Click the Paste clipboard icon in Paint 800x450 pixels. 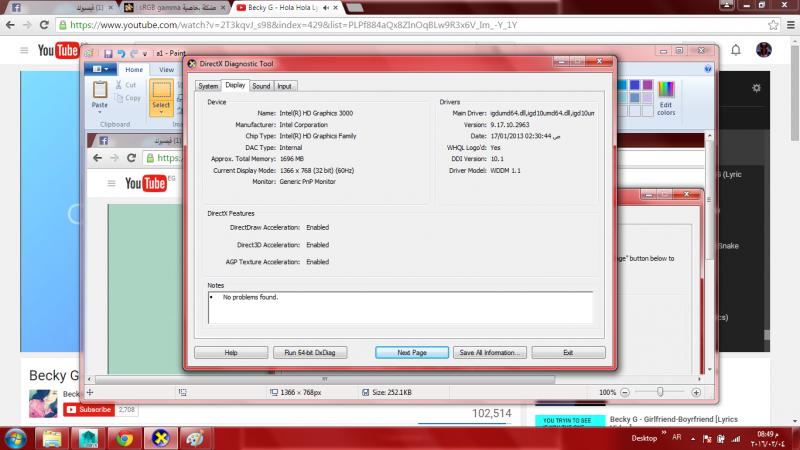pos(99,90)
